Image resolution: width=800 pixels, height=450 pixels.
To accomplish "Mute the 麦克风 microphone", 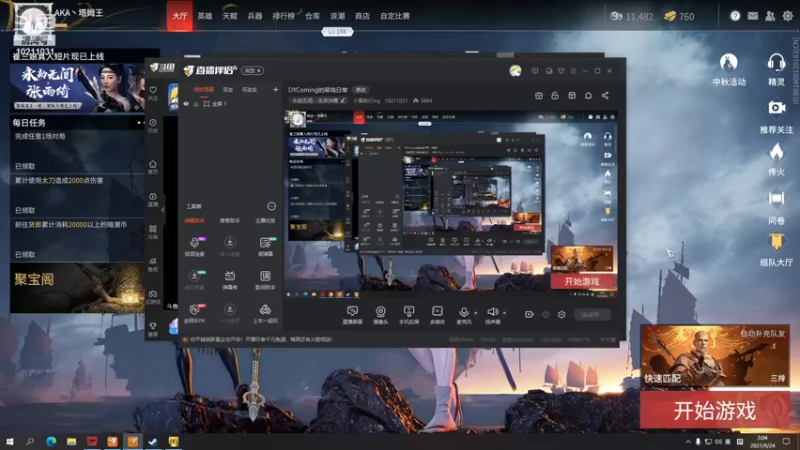I will pyautogui.click(x=464, y=312).
